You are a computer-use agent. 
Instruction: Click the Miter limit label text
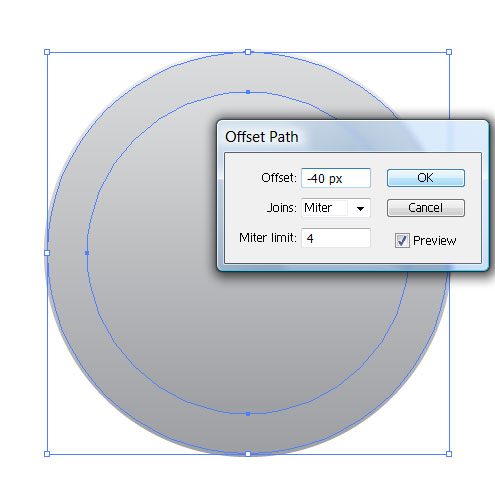268,238
